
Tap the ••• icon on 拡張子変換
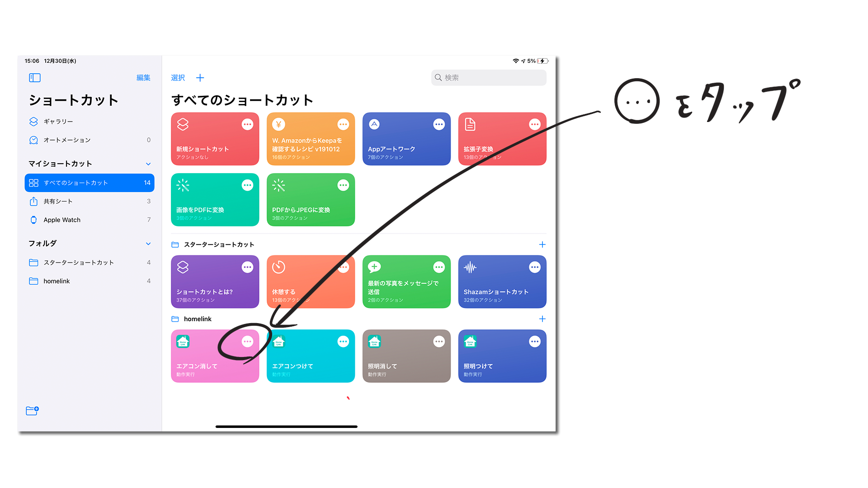pos(535,125)
